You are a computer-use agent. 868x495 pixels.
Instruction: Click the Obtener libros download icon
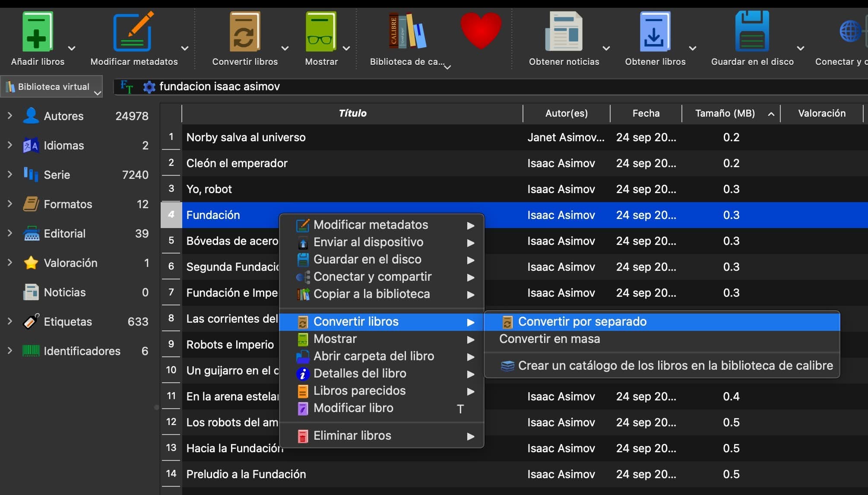point(655,32)
